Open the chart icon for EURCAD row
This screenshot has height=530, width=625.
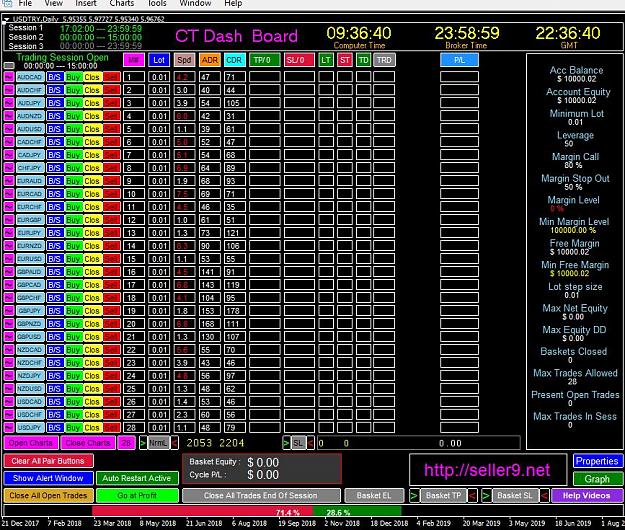[9, 194]
